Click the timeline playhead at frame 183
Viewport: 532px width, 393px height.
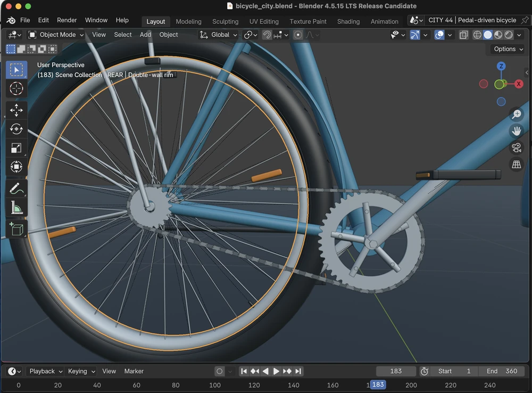[378, 385]
